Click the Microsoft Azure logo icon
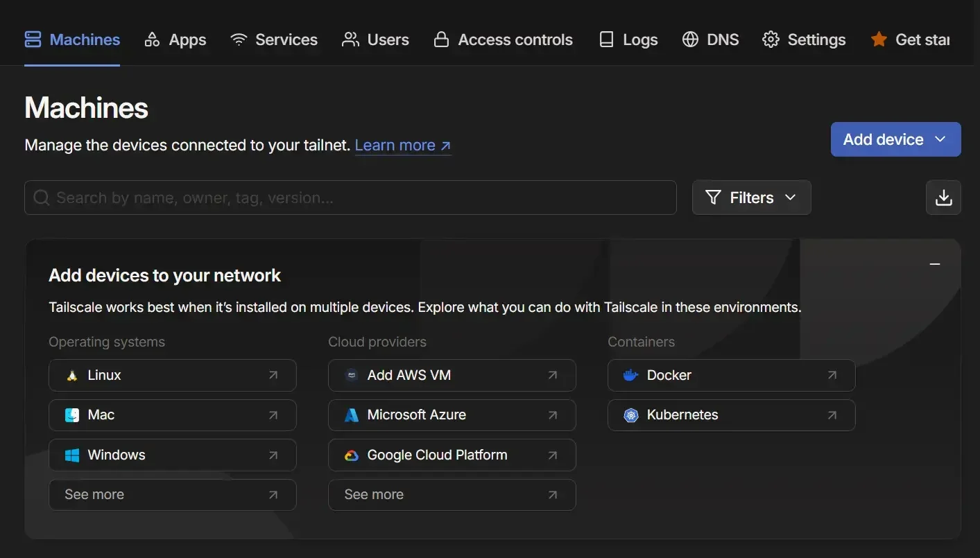The width and height of the screenshot is (980, 558). 352,415
